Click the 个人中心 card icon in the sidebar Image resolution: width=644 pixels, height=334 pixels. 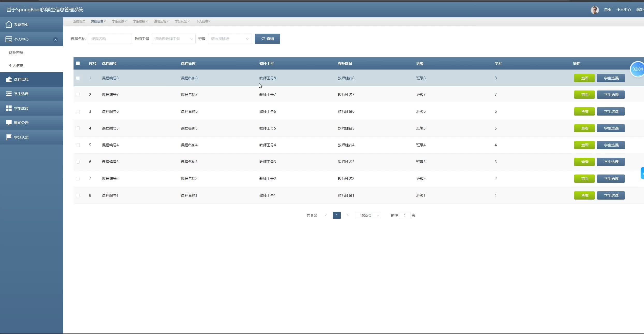coord(9,39)
